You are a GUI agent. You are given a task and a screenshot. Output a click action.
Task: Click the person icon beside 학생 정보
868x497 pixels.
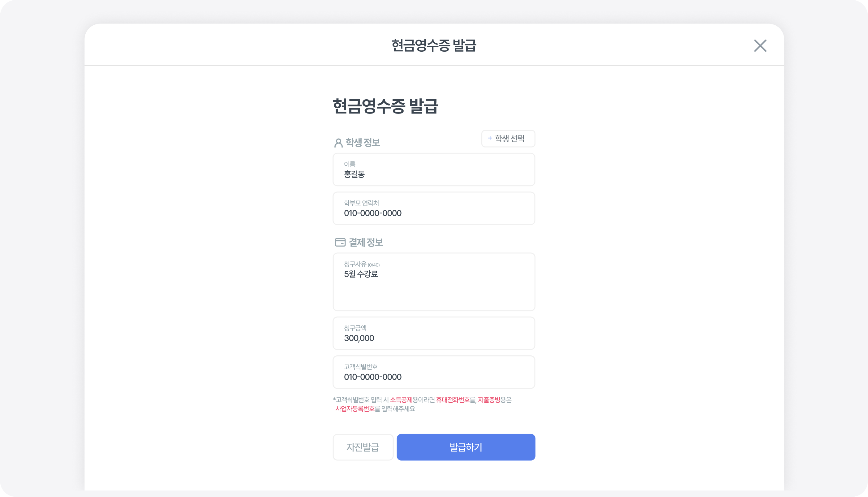coord(338,143)
